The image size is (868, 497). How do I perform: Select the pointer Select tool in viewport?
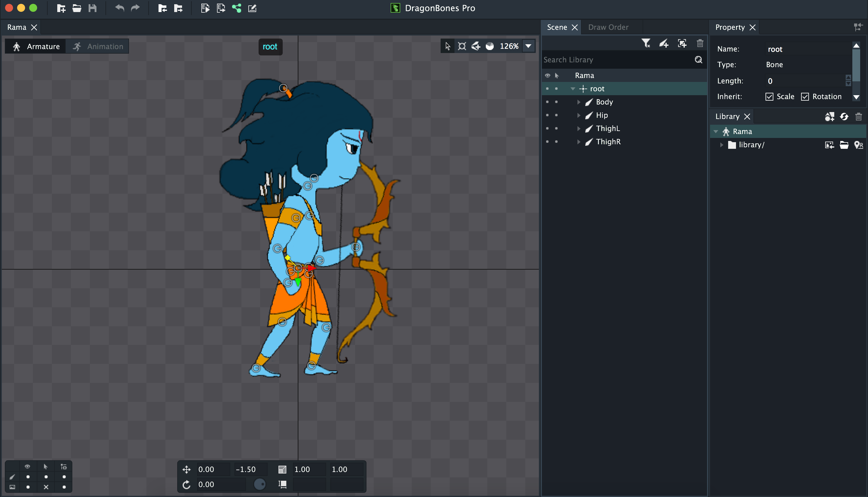(x=448, y=46)
